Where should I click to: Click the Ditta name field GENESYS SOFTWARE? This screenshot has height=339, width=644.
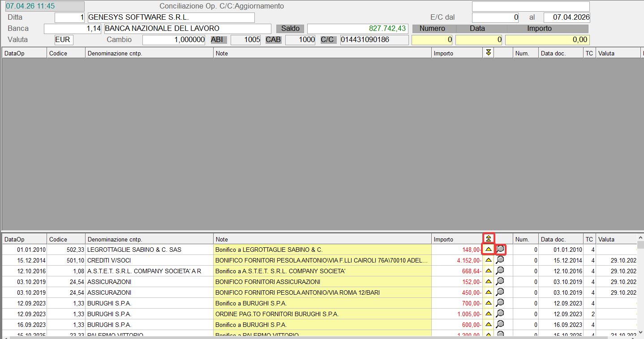pyautogui.click(x=171, y=17)
